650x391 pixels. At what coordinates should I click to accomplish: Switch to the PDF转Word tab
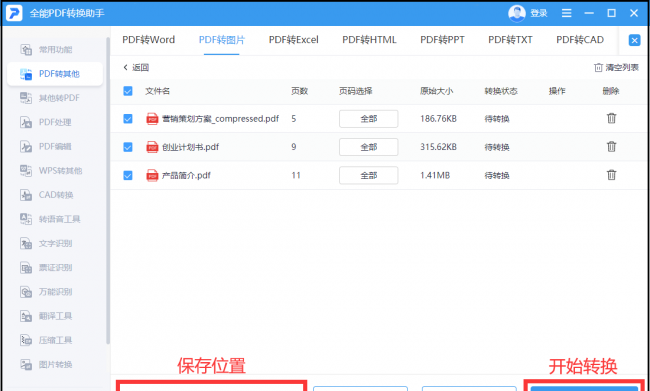[x=148, y=40]
